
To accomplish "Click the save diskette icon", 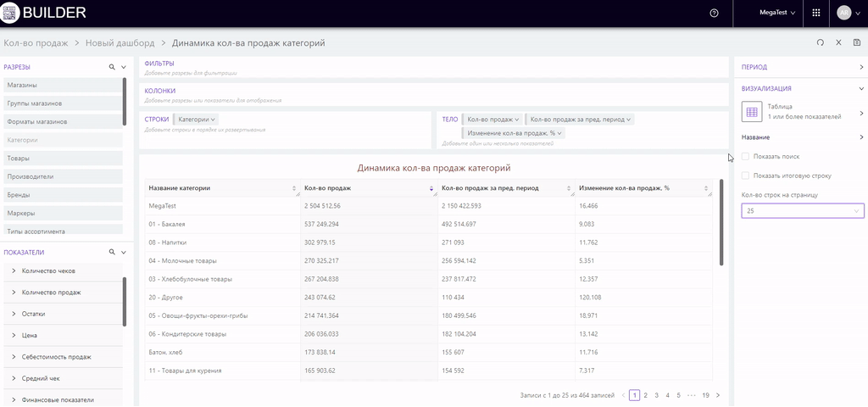I will (856, 42).
